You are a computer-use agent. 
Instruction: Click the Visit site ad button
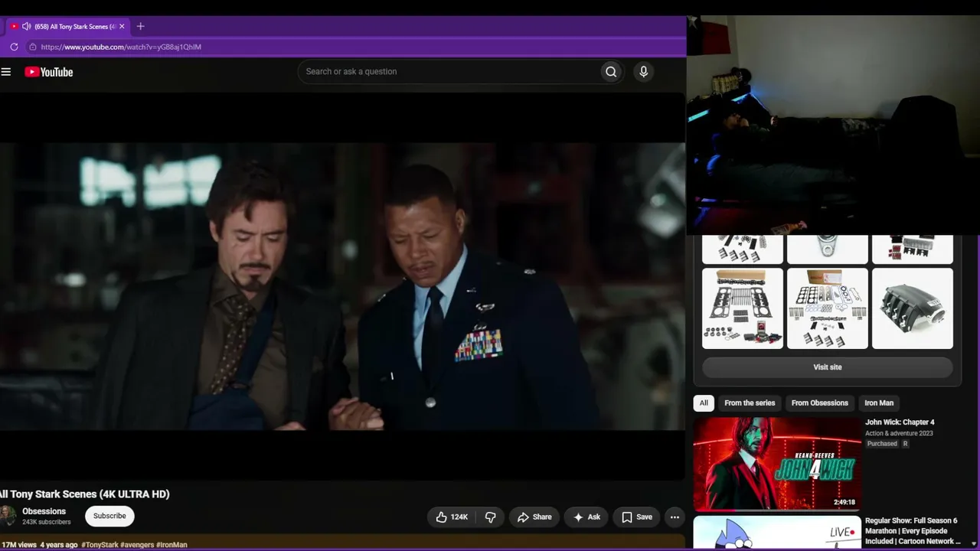click(x=828, y=367)
